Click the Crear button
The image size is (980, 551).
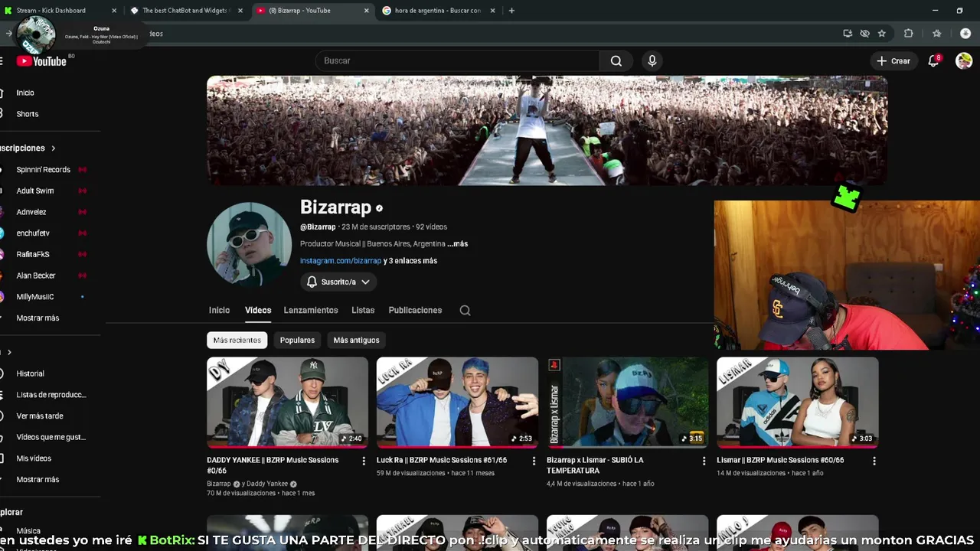(x=893, y=61)
